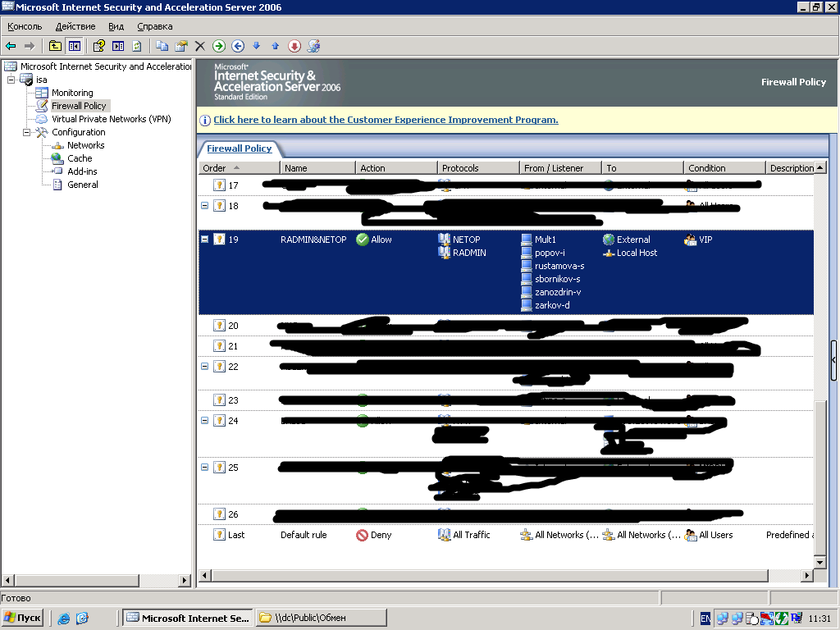Screen dimensions: 840x630
Task: Select the isa server node
Action: pyautogui.click(x=41, y=80)
